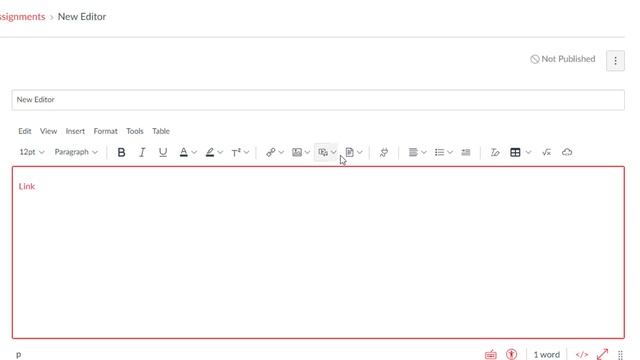Screen dimensions: 640x360
Task: Open the 12pt font size dropdown
Action: [32, 152]
